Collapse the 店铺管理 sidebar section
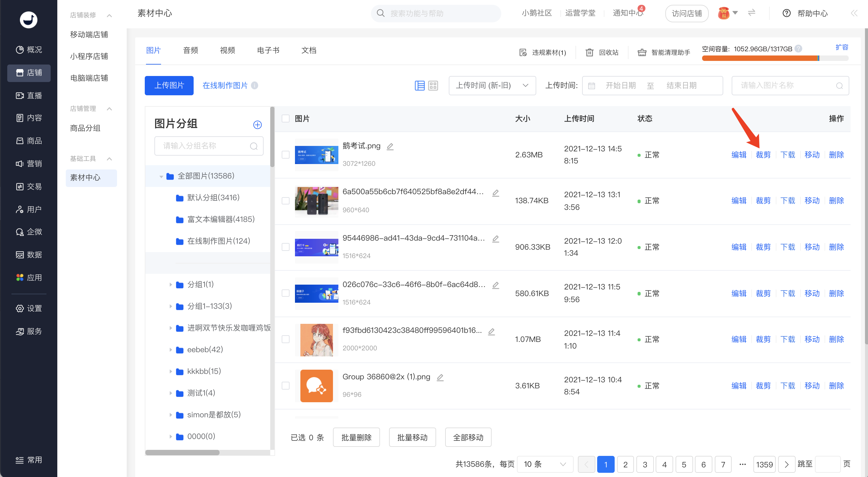Viewport: 868px width, 477px height. click(x=109, y=109)
